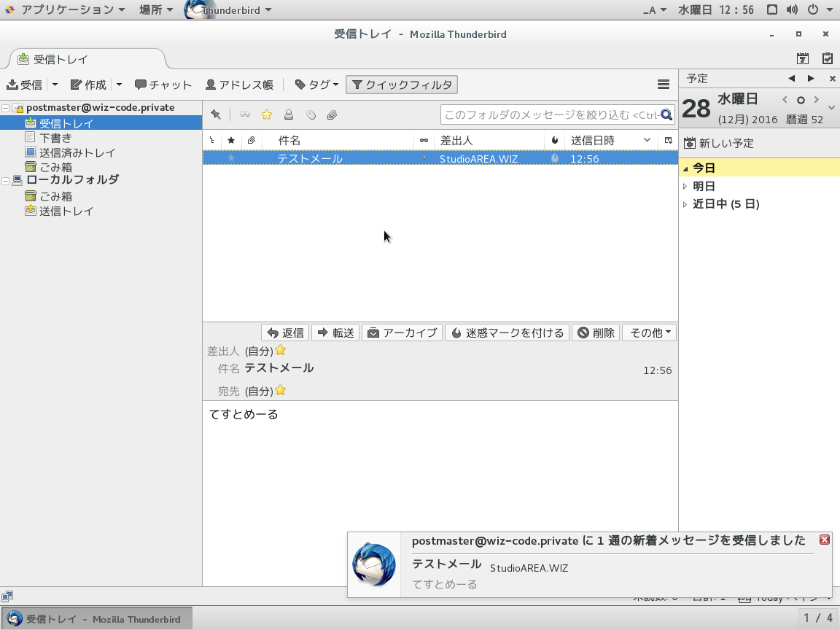Toggle the pin to keep filters applied
This screenshot has width=840, height=630.
click(216, 114)
